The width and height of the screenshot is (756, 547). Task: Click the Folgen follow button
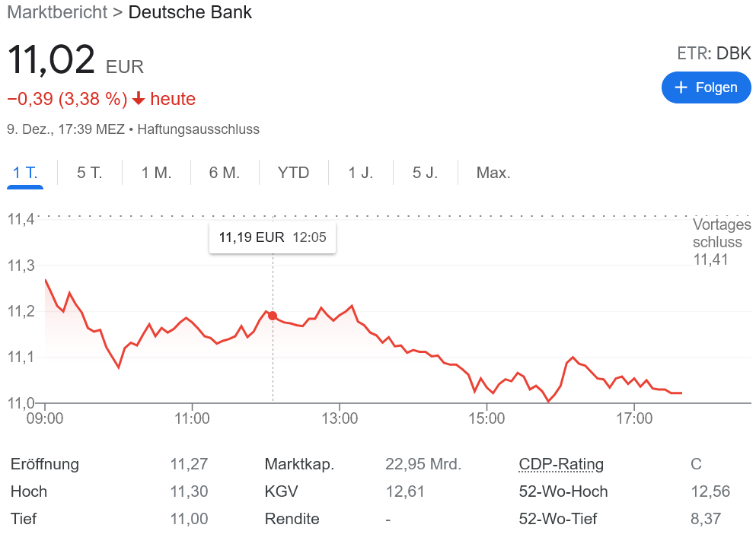[706, 87]
